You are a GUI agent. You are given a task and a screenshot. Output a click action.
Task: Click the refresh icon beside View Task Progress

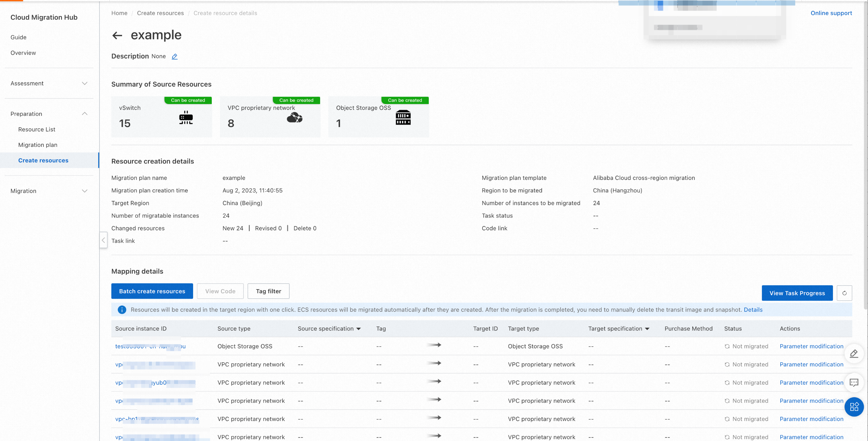(x=844, y=293)
